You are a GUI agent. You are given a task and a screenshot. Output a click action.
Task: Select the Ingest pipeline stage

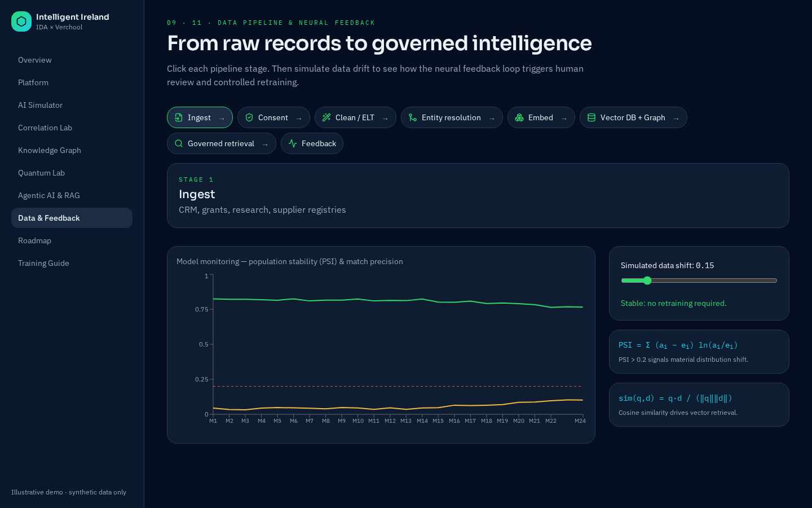point(200,117)
